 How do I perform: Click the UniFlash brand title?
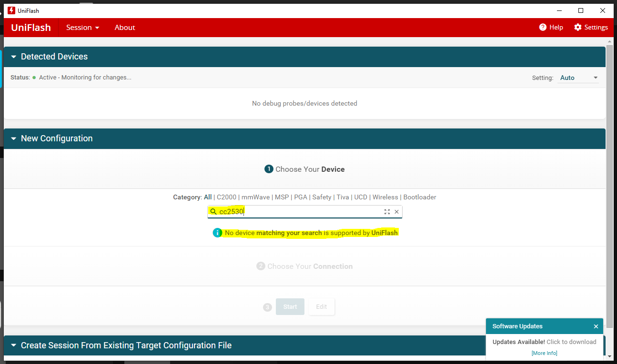31,28
